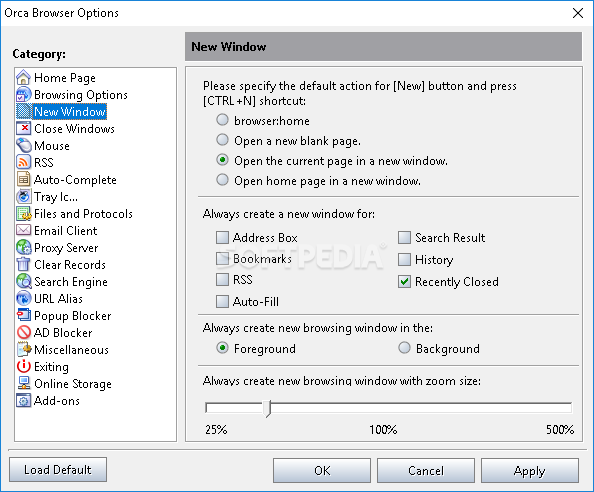
Task: Open the Files and Protocols category
Action: (x=83, y=214)
